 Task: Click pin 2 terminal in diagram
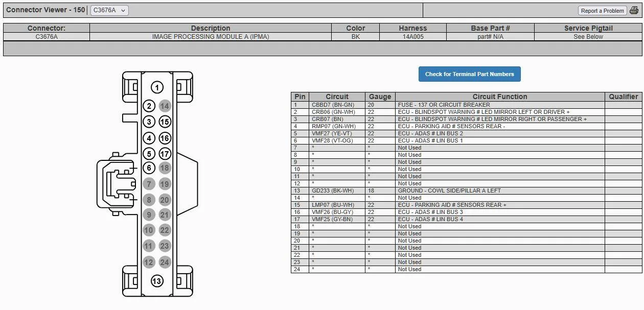tap(149, 106)
